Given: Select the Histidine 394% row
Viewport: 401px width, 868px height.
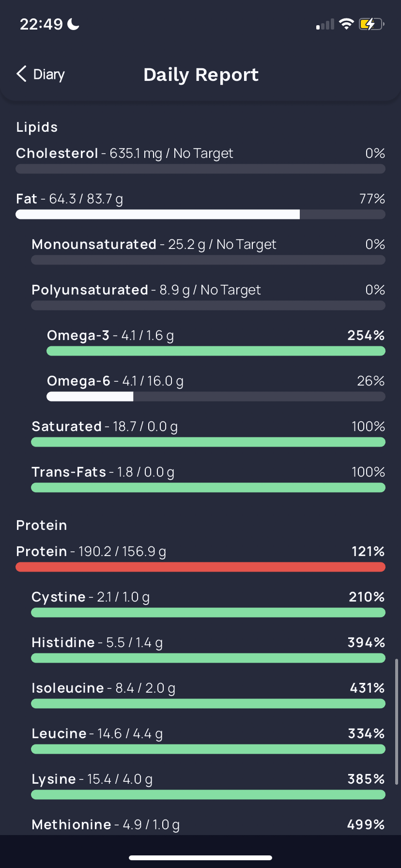Looking at the screenshot, I should [208, 649].
